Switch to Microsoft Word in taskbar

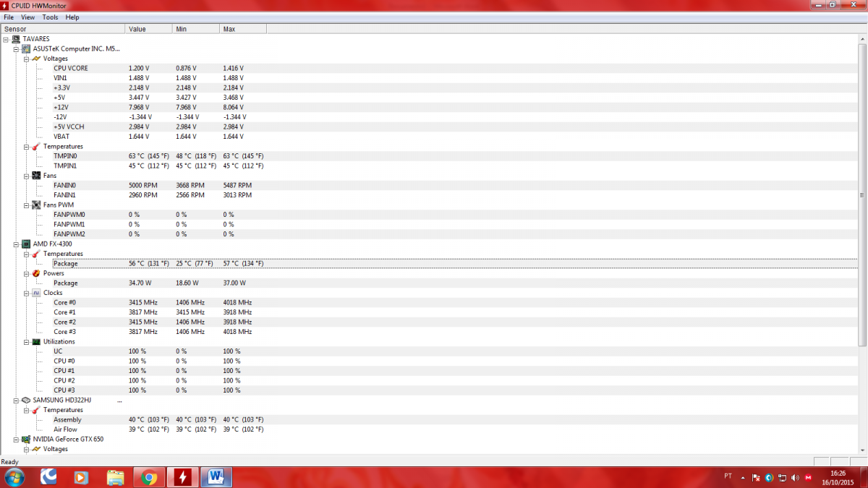point(216,478)
